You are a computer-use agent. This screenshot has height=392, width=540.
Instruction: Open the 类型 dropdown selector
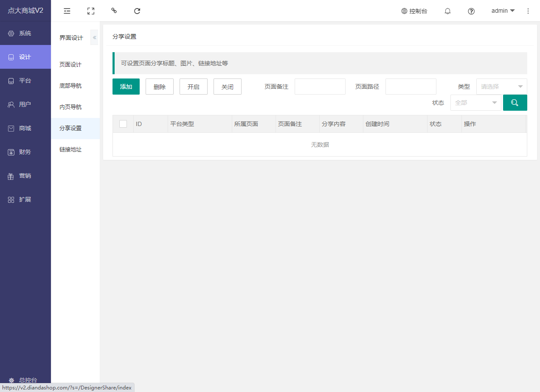501,87
